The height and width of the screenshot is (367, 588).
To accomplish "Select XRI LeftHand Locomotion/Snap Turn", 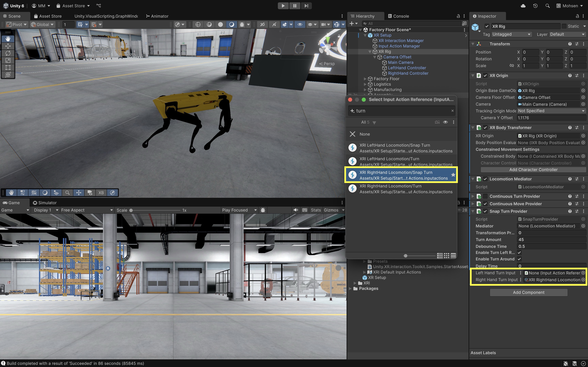I will [x=401, y=148].
